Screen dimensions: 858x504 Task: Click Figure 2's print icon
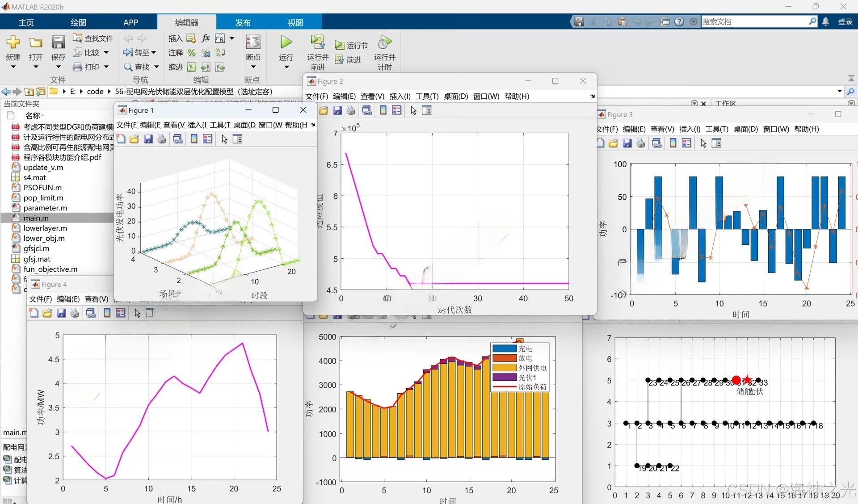coord(351,110)
